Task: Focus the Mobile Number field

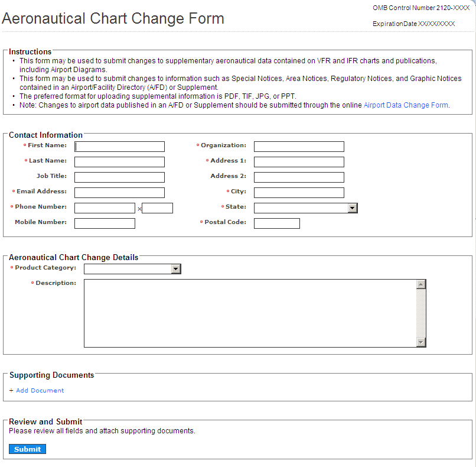Action: click(x=105, y=223)
